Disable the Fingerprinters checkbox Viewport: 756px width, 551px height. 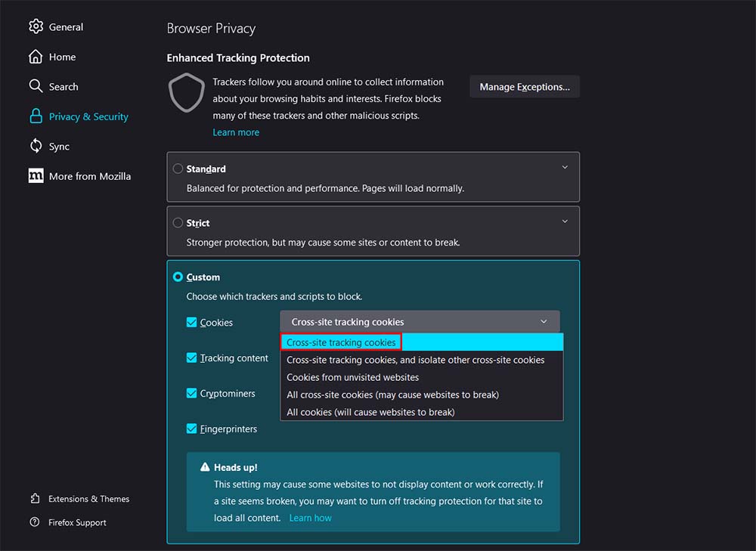tap(192, 429)
